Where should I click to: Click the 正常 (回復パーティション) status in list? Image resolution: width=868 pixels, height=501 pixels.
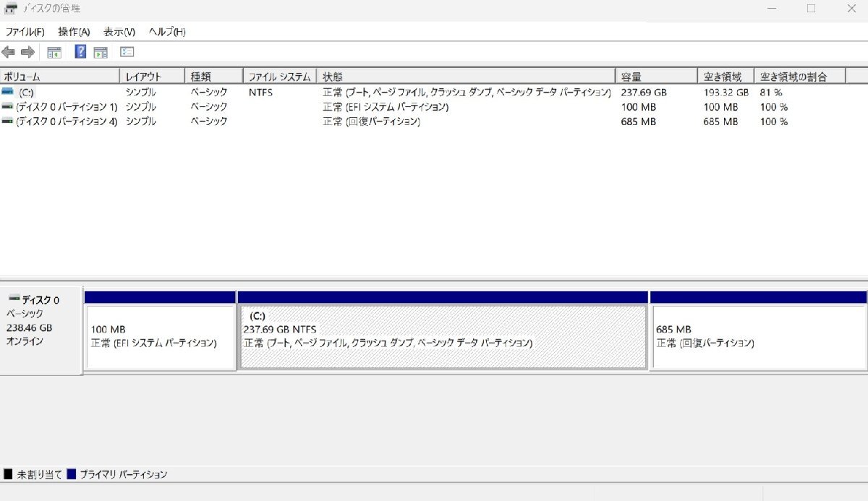371,121
